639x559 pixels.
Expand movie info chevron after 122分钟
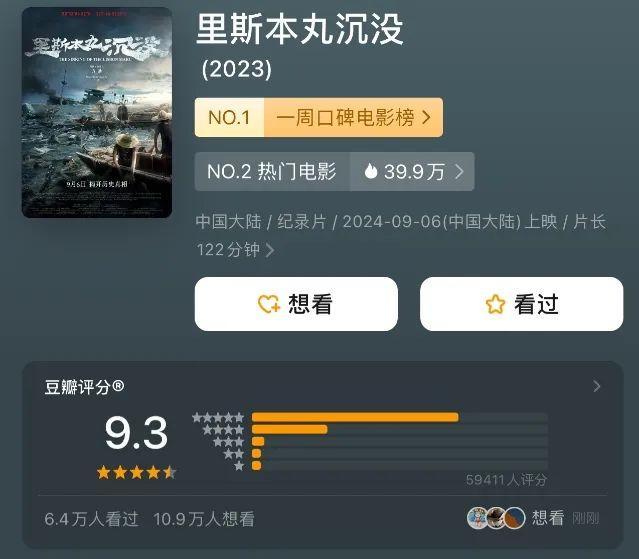tap(270, 250)
